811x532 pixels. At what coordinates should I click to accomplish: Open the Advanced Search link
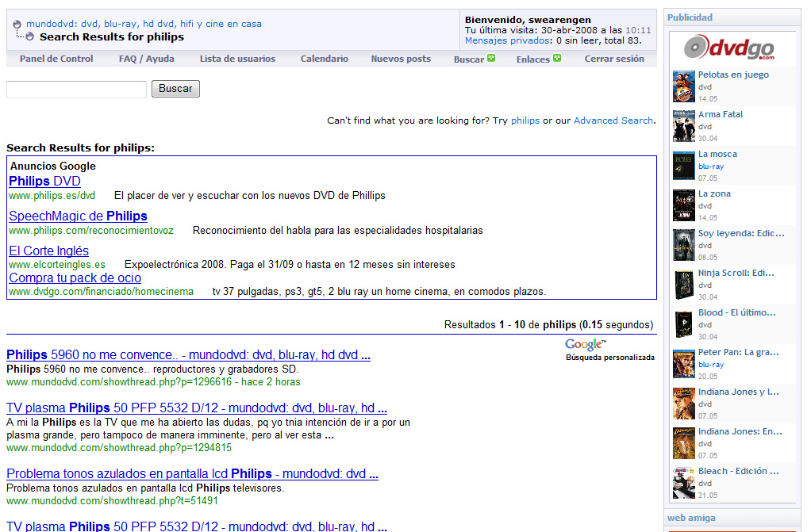[613, 121]
